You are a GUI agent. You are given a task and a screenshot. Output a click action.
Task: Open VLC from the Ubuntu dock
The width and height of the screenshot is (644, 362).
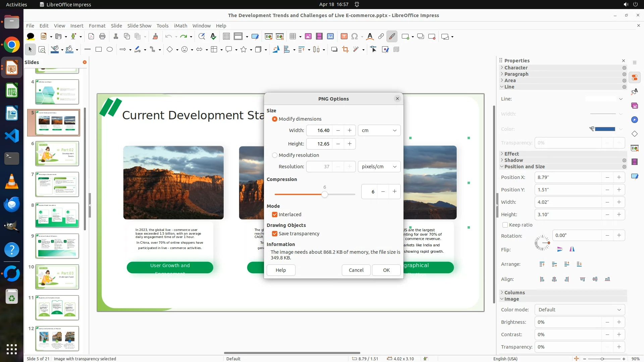tap(12, 181)
